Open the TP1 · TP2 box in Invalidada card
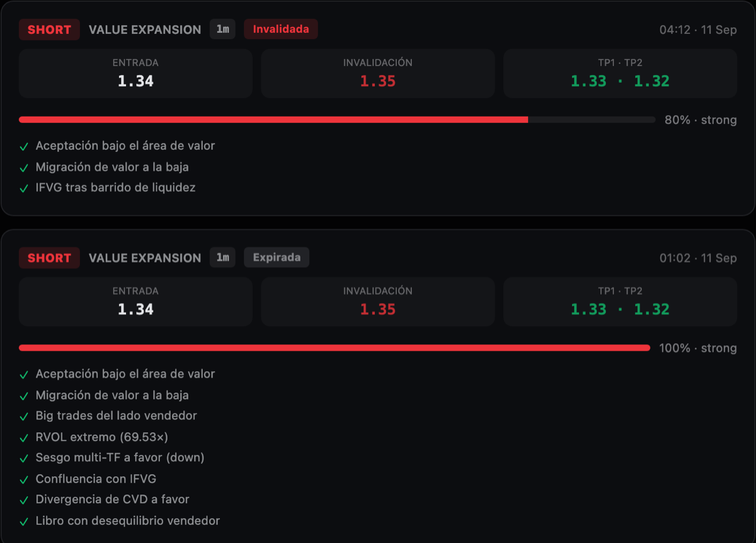This screenshot has height=543, width=756. click(x=620, y=74)
